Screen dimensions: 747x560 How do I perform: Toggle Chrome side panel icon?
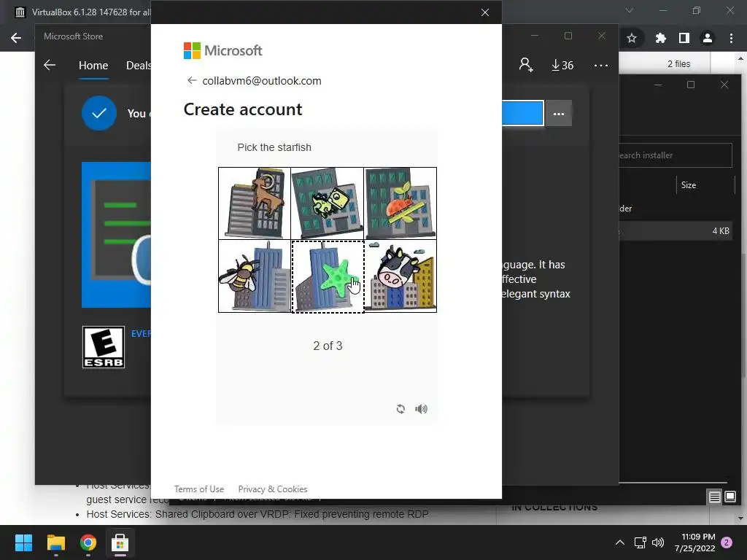[x=684, y=38]
